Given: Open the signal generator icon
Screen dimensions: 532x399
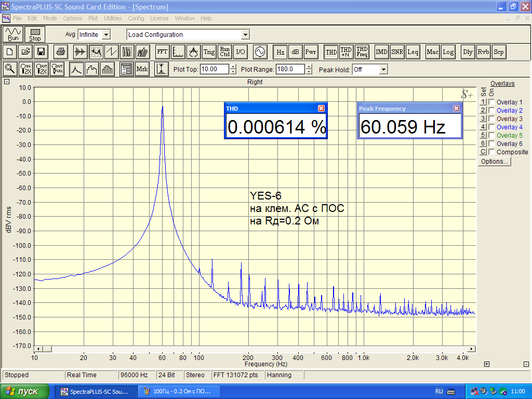Looking at the screenshot, I should coord(259,52).
